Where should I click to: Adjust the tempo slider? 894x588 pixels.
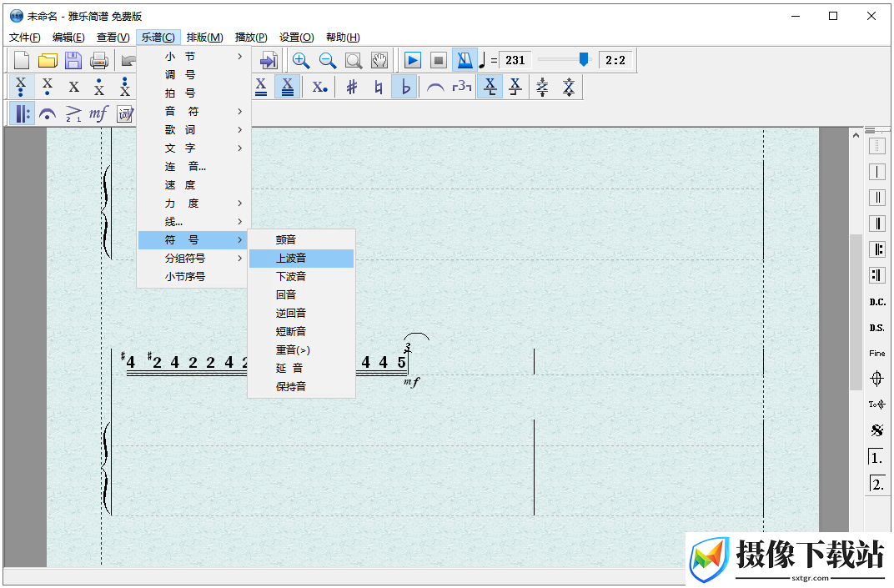583,59
